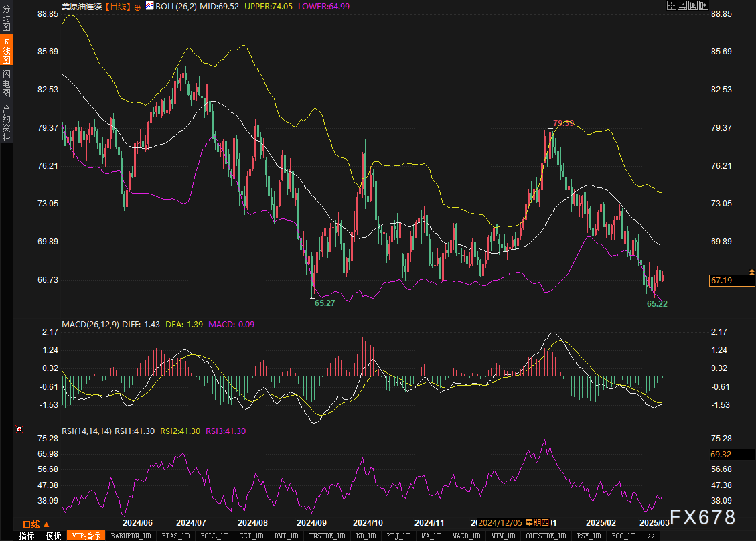Open the 日线 period selector at bottom left

pyautogui.click(x=31, y=524)
